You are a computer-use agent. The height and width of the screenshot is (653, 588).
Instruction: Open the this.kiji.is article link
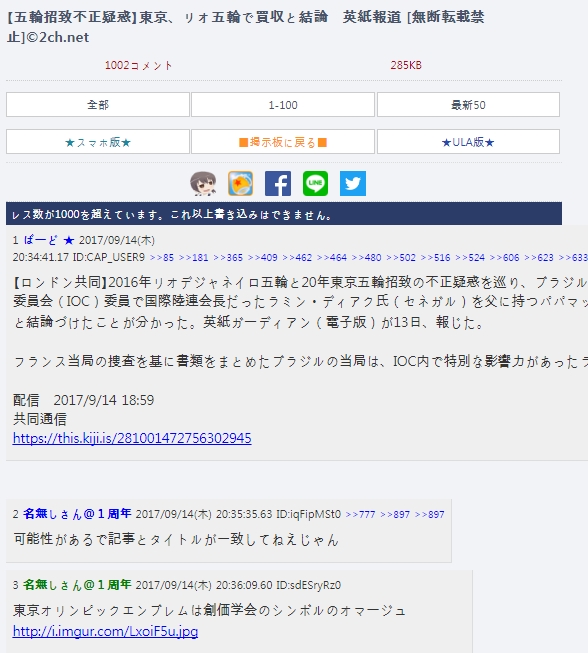click(132, 438)
